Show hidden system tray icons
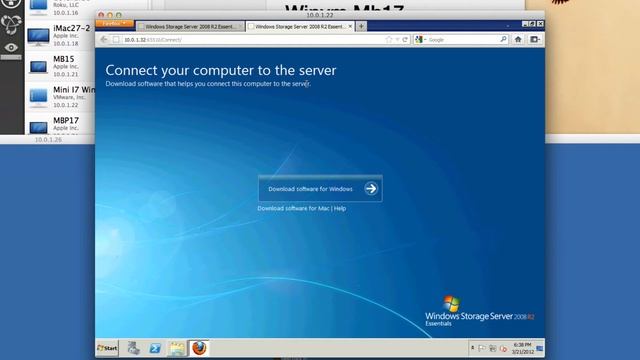Image resolution: width=640 pixels, height=360 pixels. pyautogui.click(x=472, y=348)
